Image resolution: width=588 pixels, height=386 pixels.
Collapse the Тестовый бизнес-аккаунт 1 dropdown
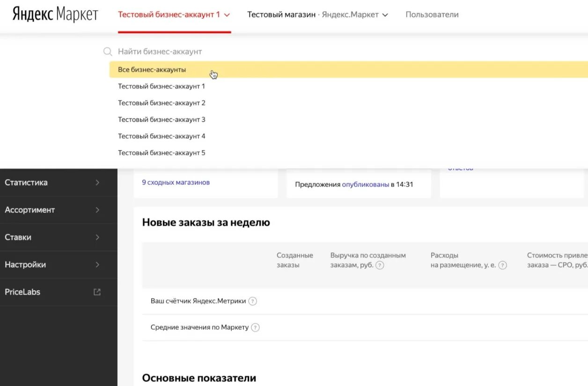[x=174, y=15]
